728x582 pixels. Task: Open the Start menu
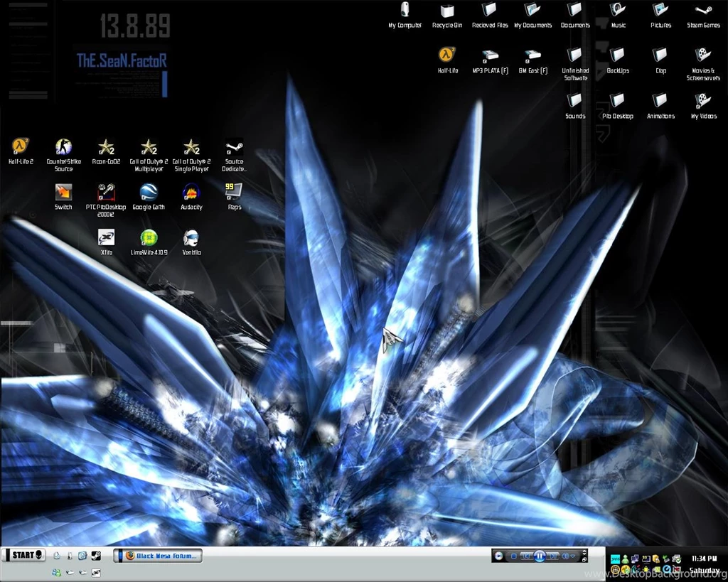(x=23, y=555)
